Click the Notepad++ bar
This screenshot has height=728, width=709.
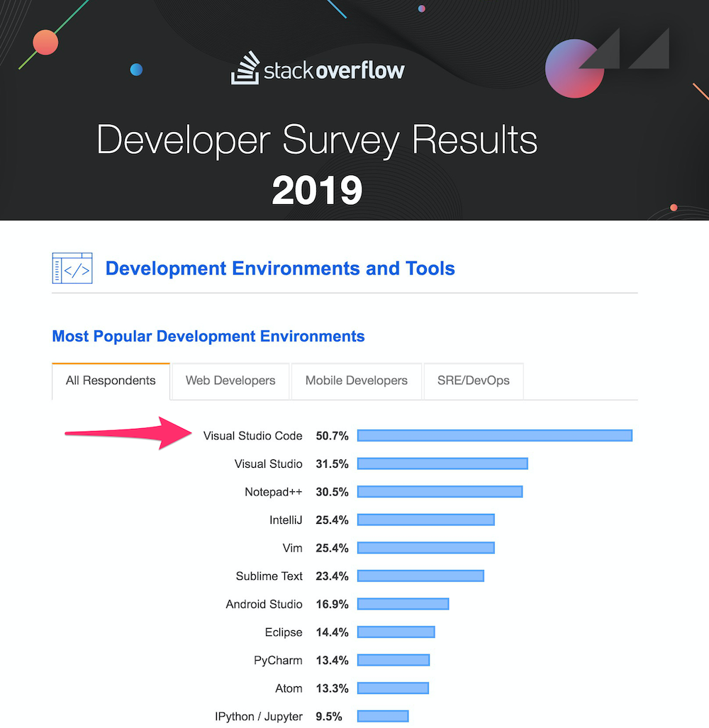[440, 492]
